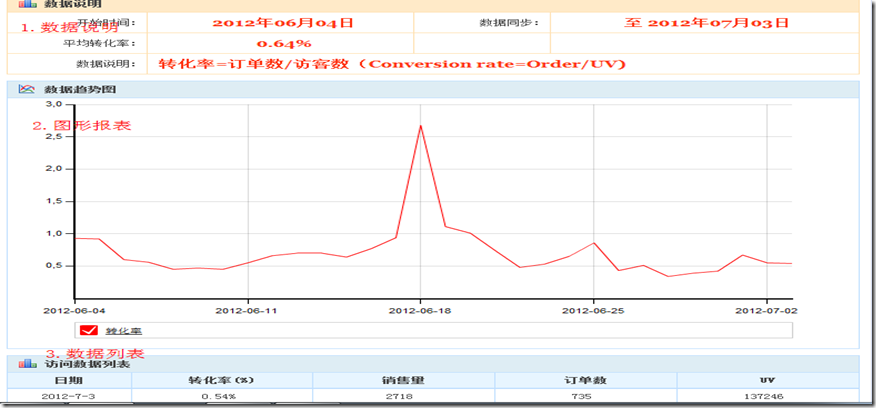Click the 销售量 column header
Screen dimensions: 876x408
[x=404, y=381]
